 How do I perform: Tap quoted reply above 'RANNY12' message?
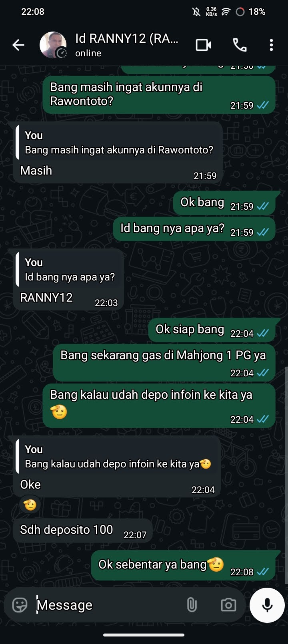pos(68,270)
